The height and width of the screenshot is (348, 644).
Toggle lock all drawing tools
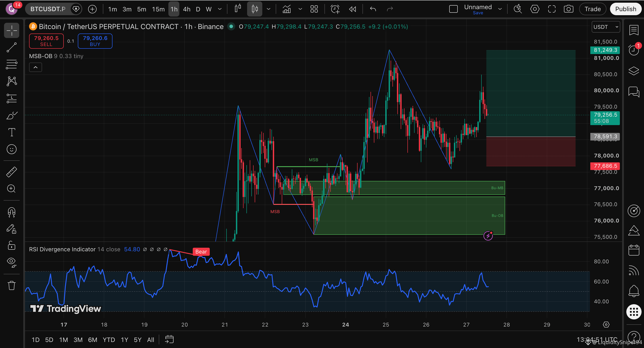11,245
